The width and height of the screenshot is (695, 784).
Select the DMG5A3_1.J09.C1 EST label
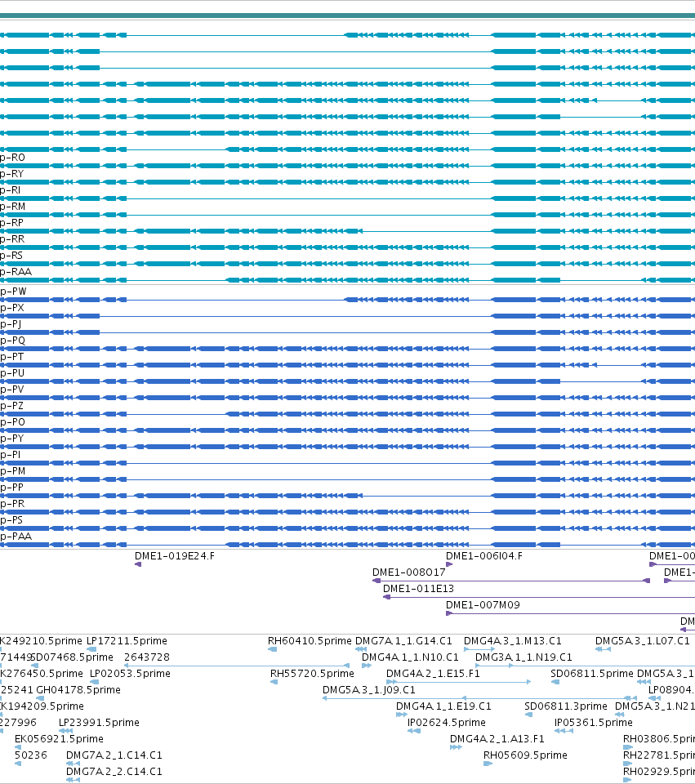click(369, 690)
